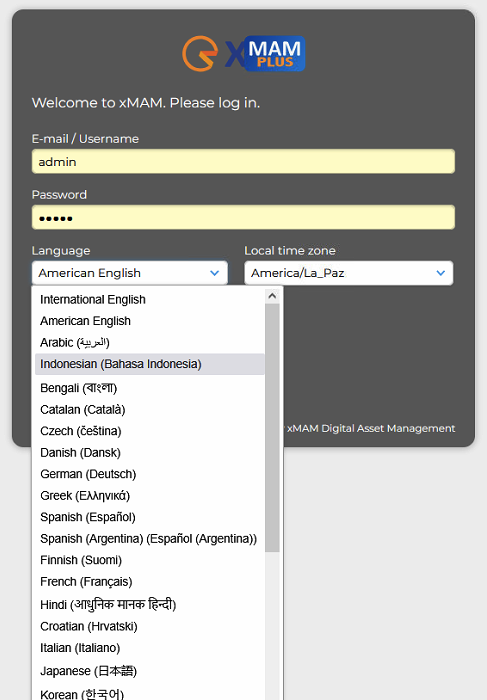Open the America/La_Paz time zone dropdown

click(349, 273)
